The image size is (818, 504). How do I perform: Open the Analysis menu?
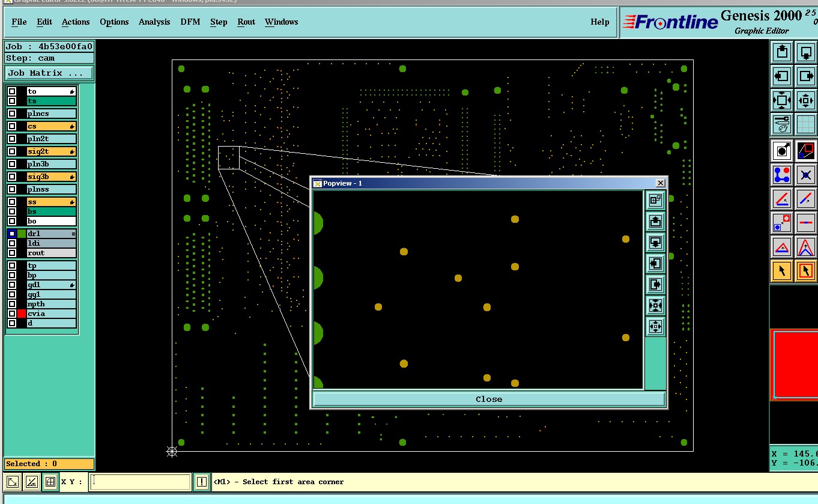154,22
